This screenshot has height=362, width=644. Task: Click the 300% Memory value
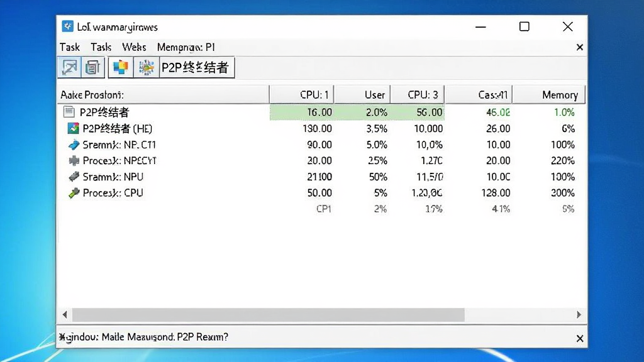(x=563, y=193)
